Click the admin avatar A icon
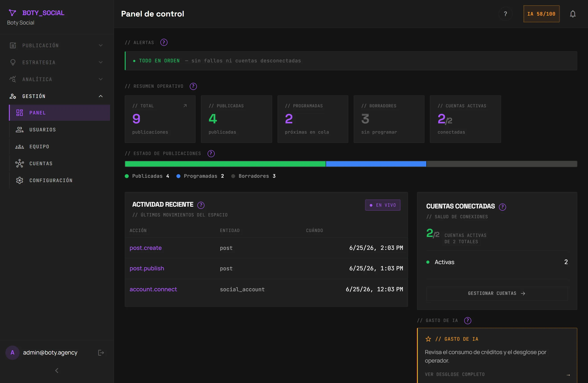This screenshot has width=588, height=383. click(12, 353)
